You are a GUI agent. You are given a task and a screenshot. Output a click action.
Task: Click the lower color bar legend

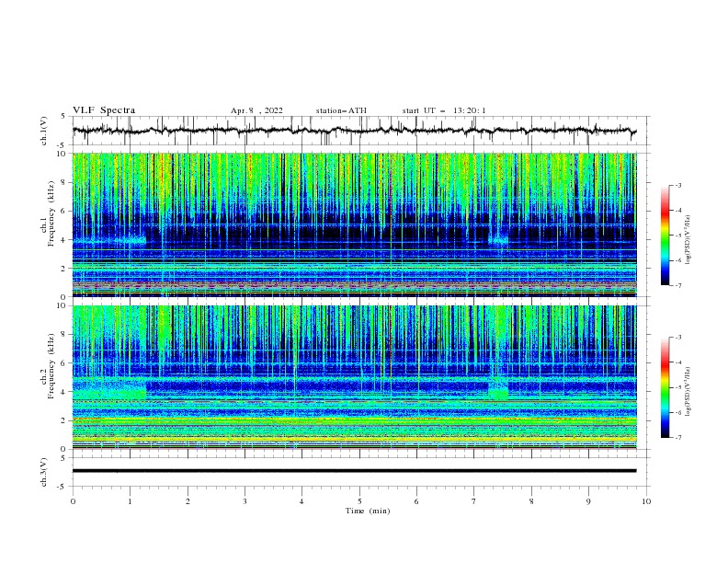pos(665,387)
